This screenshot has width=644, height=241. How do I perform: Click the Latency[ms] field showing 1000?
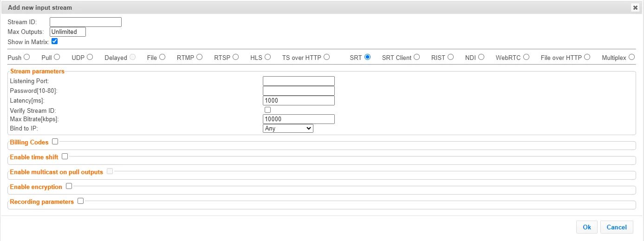299,100
